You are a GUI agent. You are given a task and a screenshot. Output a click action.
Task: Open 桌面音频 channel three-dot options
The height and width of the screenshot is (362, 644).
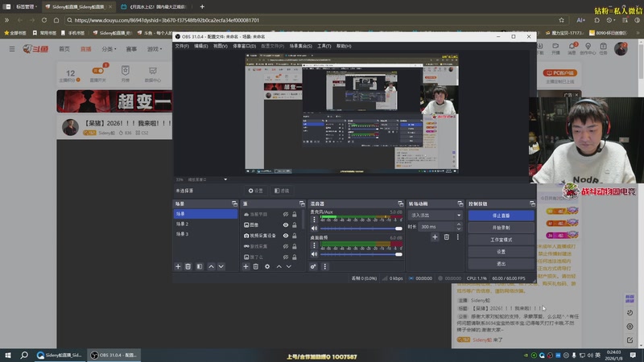click(314, 245)
